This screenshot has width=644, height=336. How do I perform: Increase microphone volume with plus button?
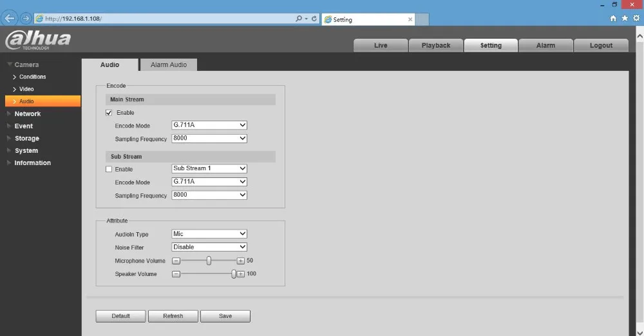[x=241, y=261]
